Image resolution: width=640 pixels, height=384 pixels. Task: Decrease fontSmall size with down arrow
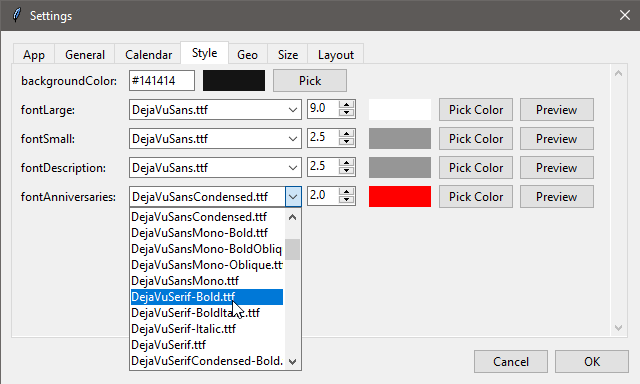[347, 142]
